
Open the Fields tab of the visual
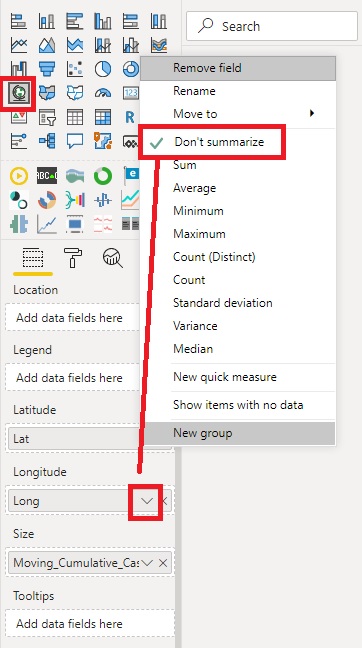point(33,258)
